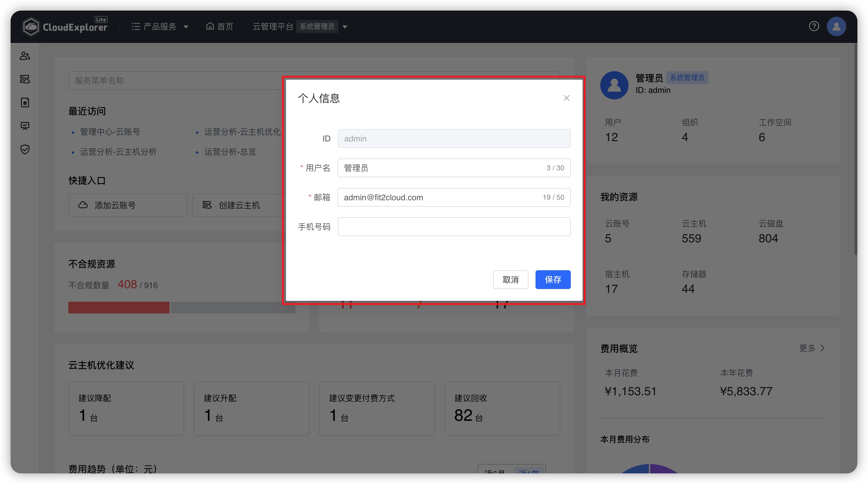Click the server icon in 创建云主机
This screenshot has width=868, height=484.
(x=207, y=205)
